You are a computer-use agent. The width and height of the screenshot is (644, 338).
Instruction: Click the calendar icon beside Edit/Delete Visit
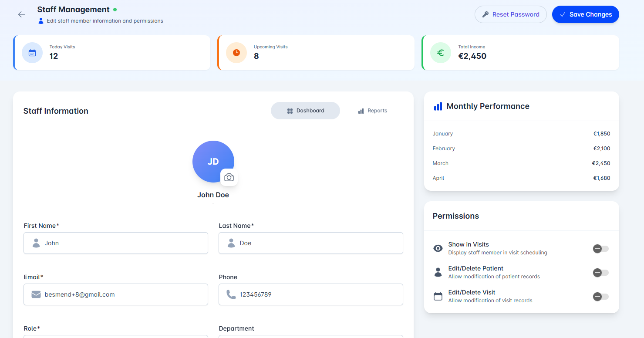438,297
